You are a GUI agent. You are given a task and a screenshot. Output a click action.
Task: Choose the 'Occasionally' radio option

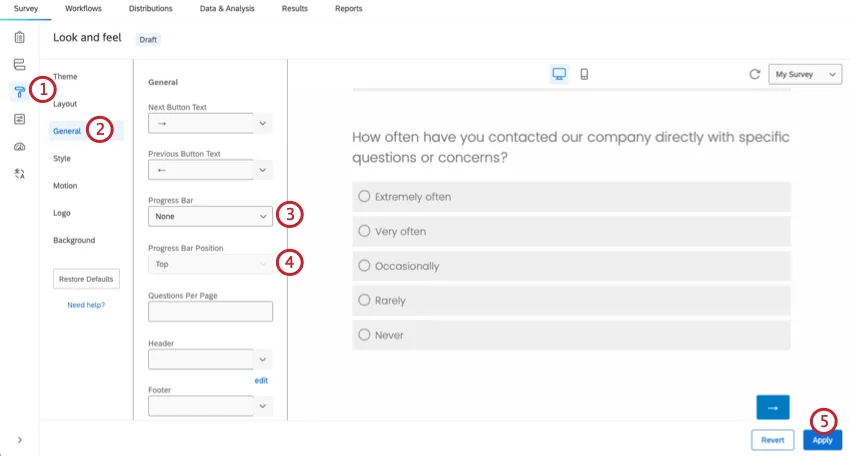[364, 266]
